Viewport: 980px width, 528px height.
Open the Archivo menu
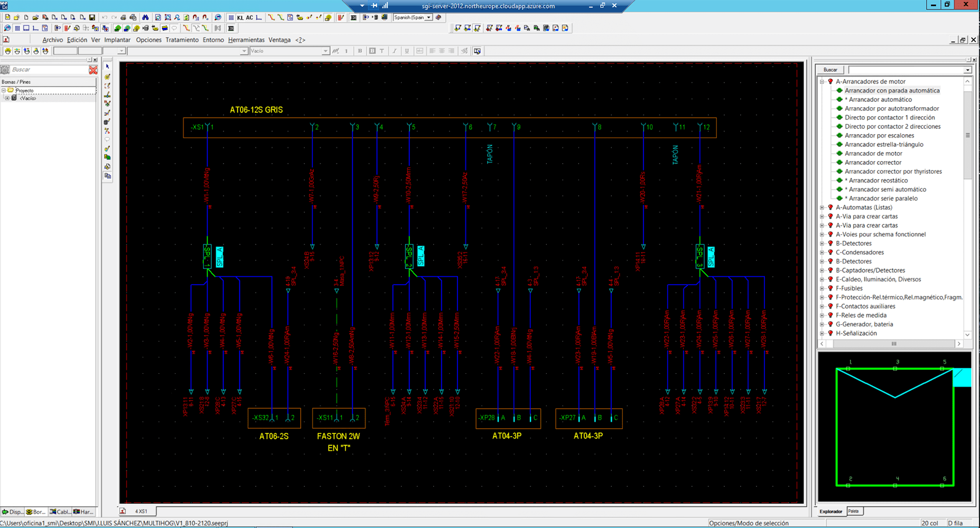[x=53, y=40]
